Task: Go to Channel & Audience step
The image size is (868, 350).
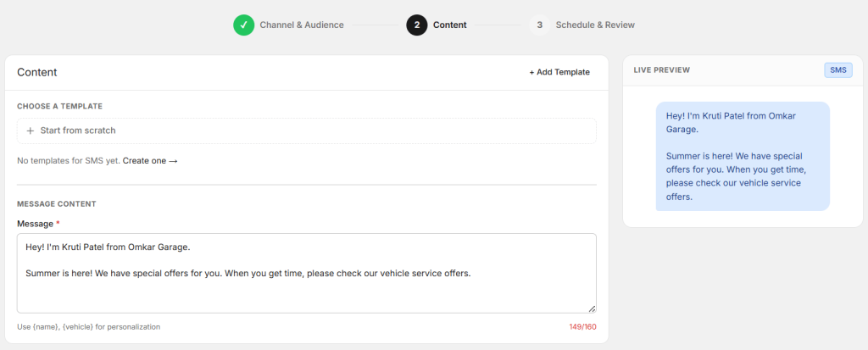Action: pyautogui.click(x=302, y=25)
